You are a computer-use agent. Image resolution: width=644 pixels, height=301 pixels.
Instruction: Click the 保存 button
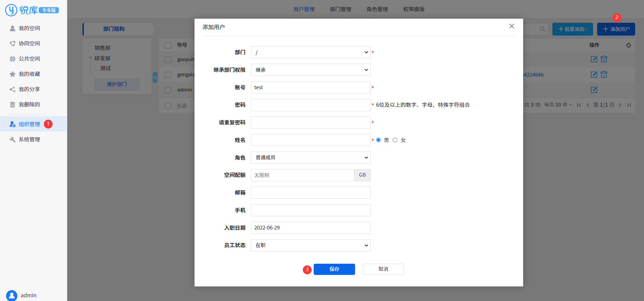[334, 269]
